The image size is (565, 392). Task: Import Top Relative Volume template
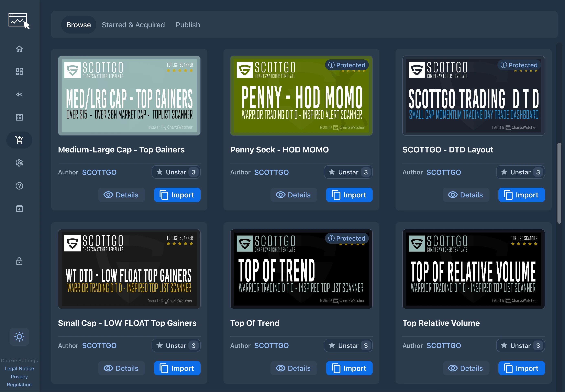point(522,368)
